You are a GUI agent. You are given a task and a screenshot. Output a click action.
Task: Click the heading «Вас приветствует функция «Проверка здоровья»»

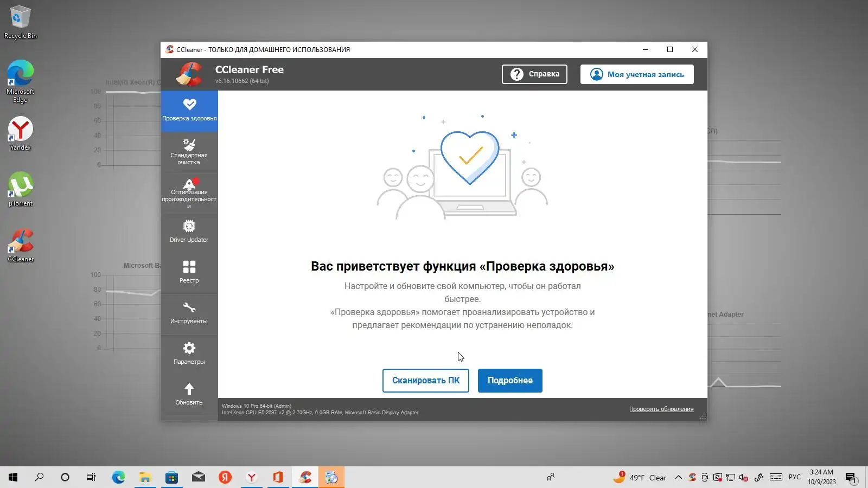[x=463, y=266]
